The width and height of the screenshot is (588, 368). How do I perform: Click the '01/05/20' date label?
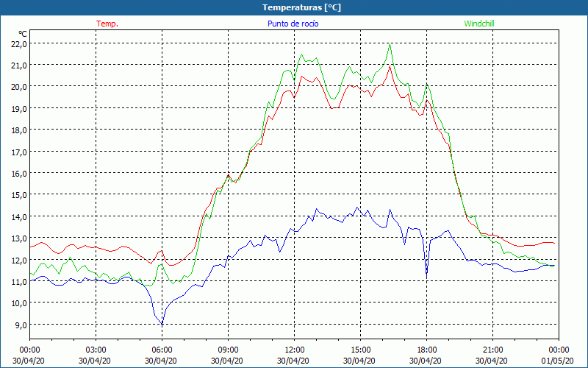558,361
